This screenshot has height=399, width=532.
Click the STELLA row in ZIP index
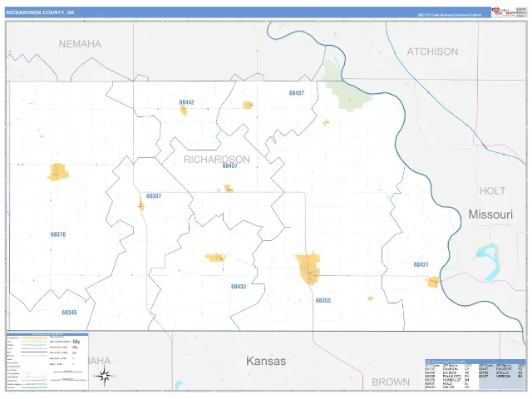click(x=501, y=372)
